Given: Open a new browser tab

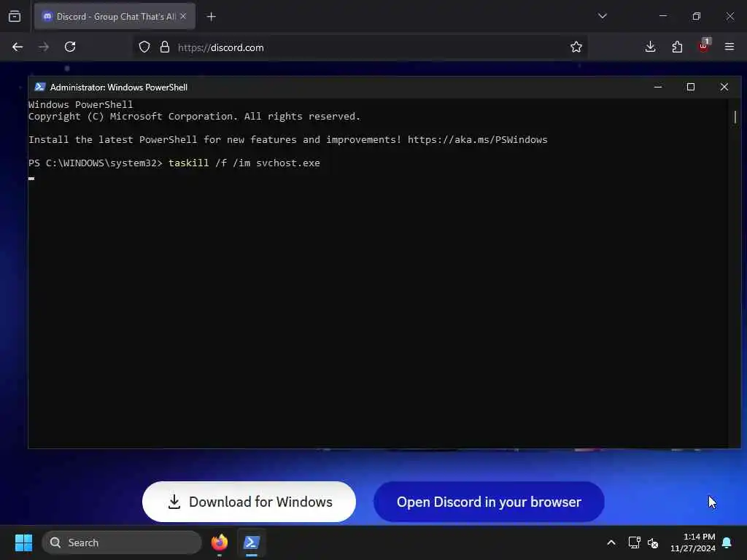Looking at the screenshot, I should coord(211,17).
